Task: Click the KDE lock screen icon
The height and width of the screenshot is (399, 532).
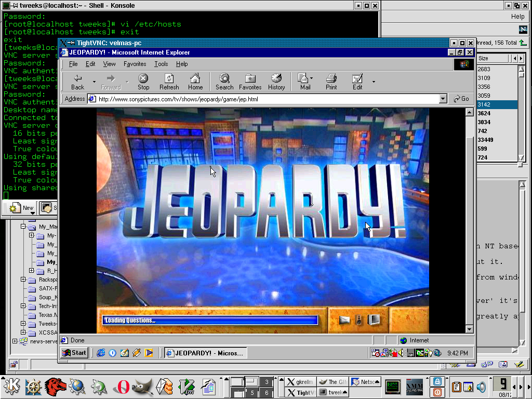Action: (x=437, y=382)
